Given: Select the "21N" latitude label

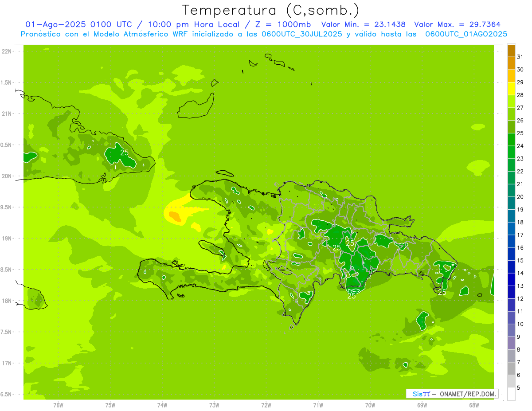Looking at the screenshot, I should click(8, 114).
